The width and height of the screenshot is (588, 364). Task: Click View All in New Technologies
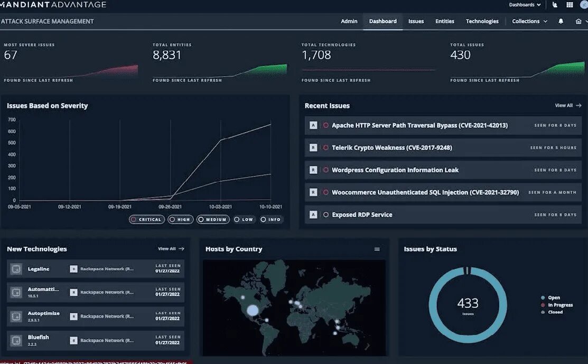(167, 249)
